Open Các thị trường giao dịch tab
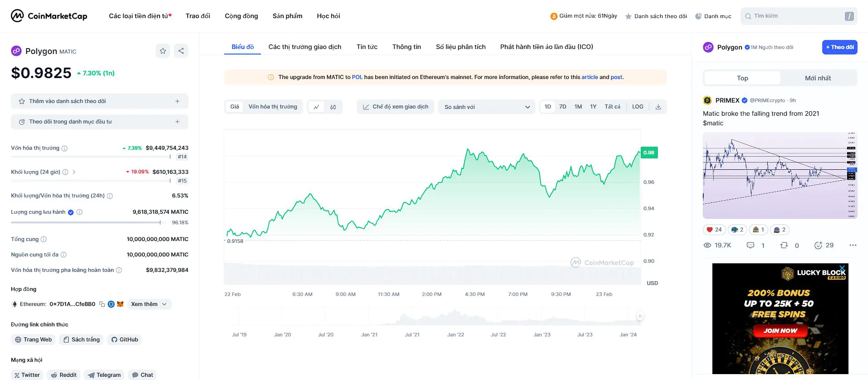Image resolution: width=868 pixels, height=380 pixels. (x=305, y=47)
